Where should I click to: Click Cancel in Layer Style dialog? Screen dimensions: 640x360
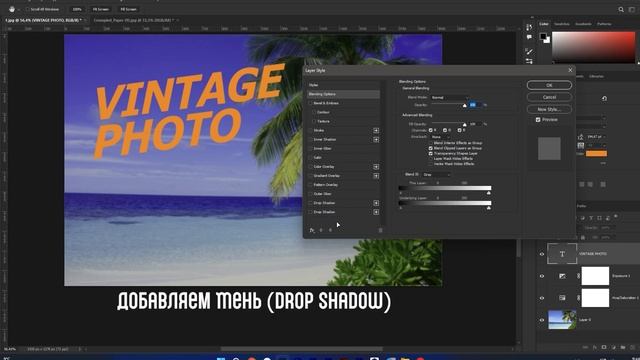pos(549,97)
